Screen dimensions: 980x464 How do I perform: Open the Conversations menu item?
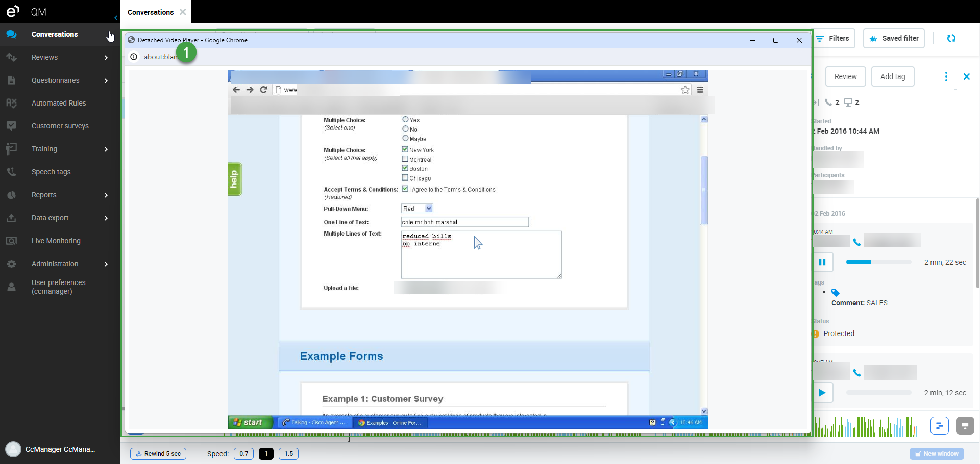click(x=55, y=34)
